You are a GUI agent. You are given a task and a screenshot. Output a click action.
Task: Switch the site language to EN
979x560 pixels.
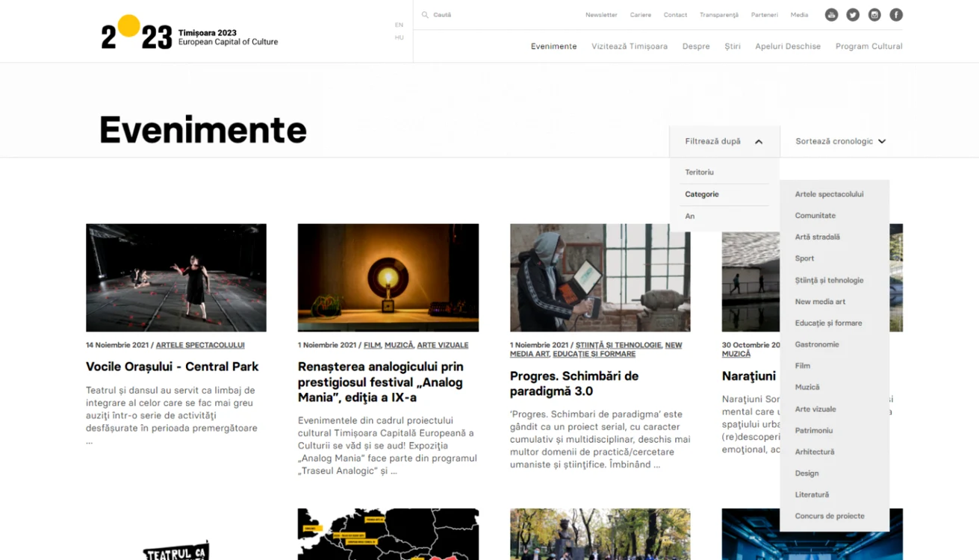click(399, 25)
